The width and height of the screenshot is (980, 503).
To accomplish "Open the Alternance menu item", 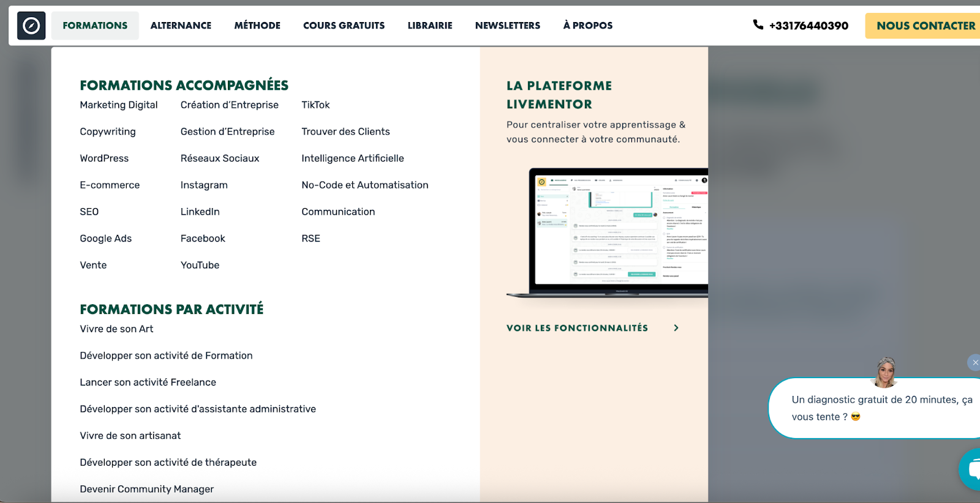I will click(x=181, y=26).
